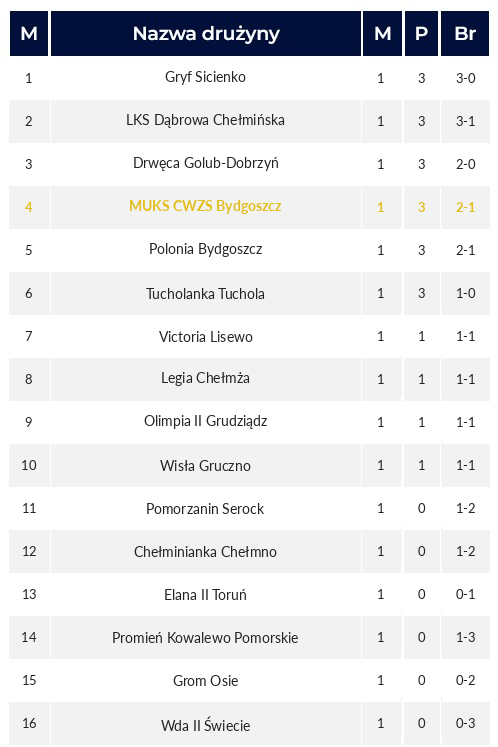This screenshot has height=747, width=498.
Task: Open the Gryf Sicienko team entry
Action: tap(205, 77)
